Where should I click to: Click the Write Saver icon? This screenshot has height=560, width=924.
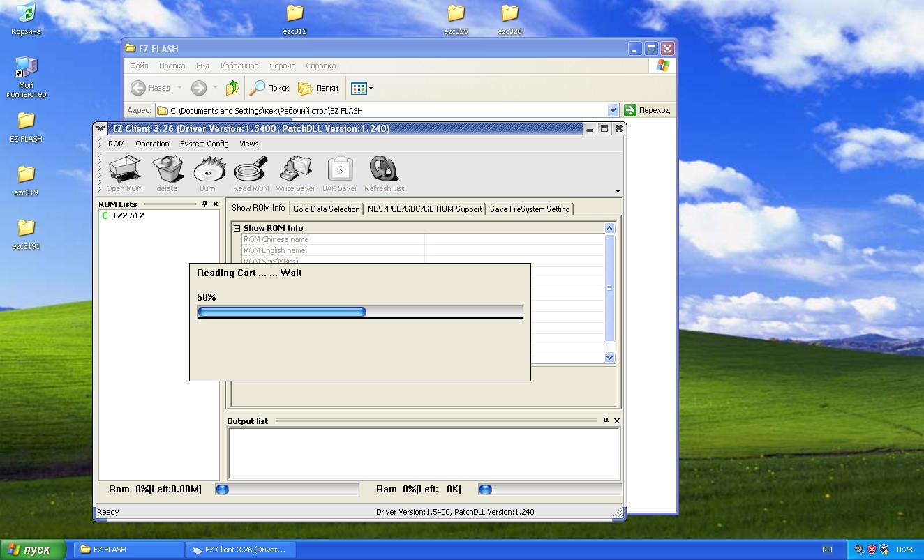click(x=295, y=169)
